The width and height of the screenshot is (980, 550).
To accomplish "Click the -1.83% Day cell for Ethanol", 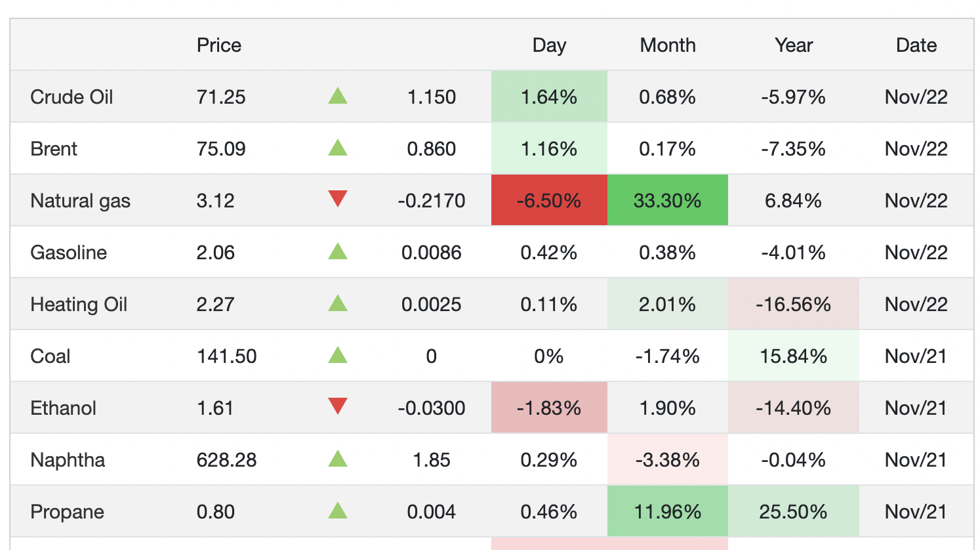I will 549,408.
